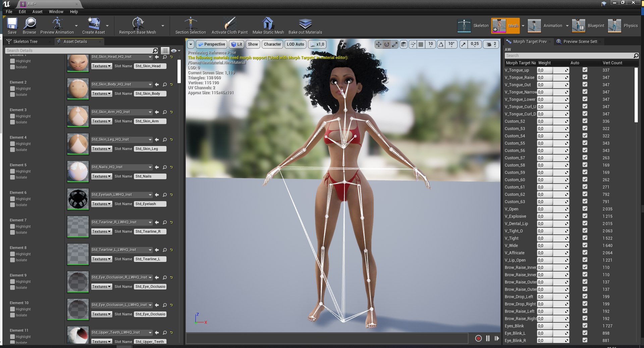Expand Reimport Base Mesh dropdown arrow
The image size is (644, 348).
click(x=163, y=26)
